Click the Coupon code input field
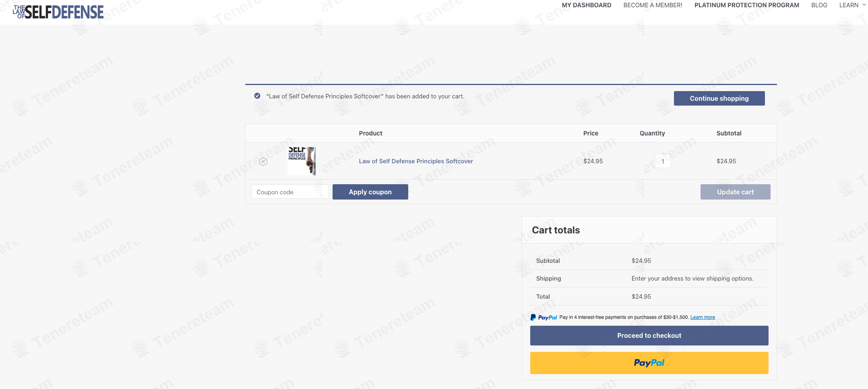Screen dimensions: 868x389 click(x=290, y=192)
